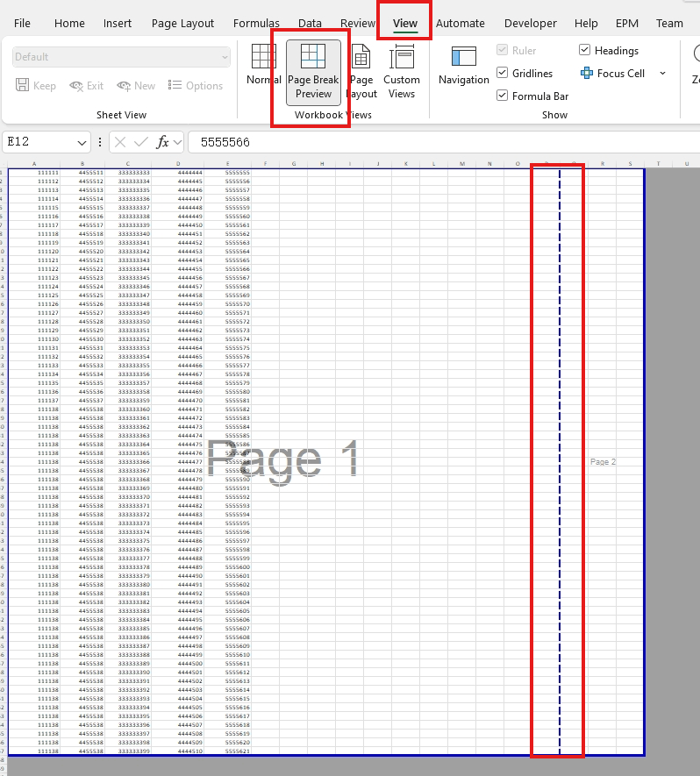This screenshot has height=776, width=700.
Task: Open the Formulas tab
Action: click(256, 24)
